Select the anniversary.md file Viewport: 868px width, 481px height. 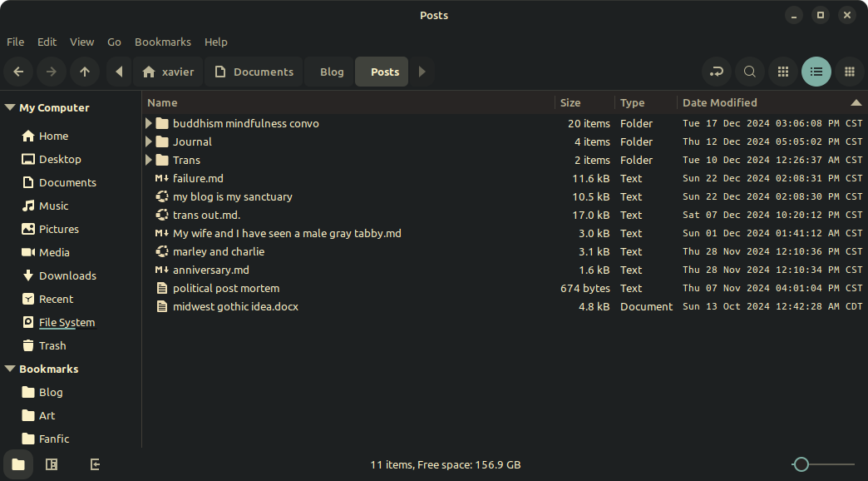(211, 270)
